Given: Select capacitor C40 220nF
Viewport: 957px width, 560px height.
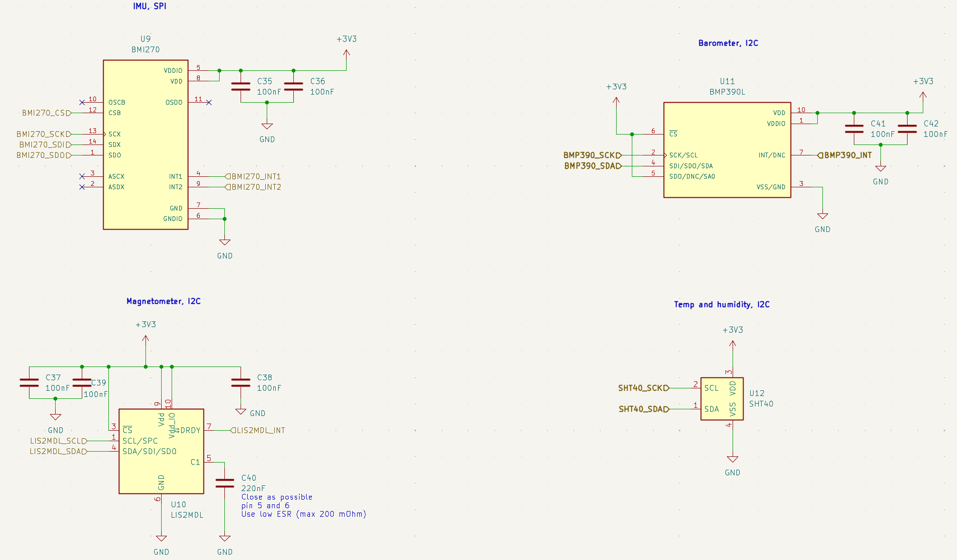Looking at the screenshot, I should (224, 483).
